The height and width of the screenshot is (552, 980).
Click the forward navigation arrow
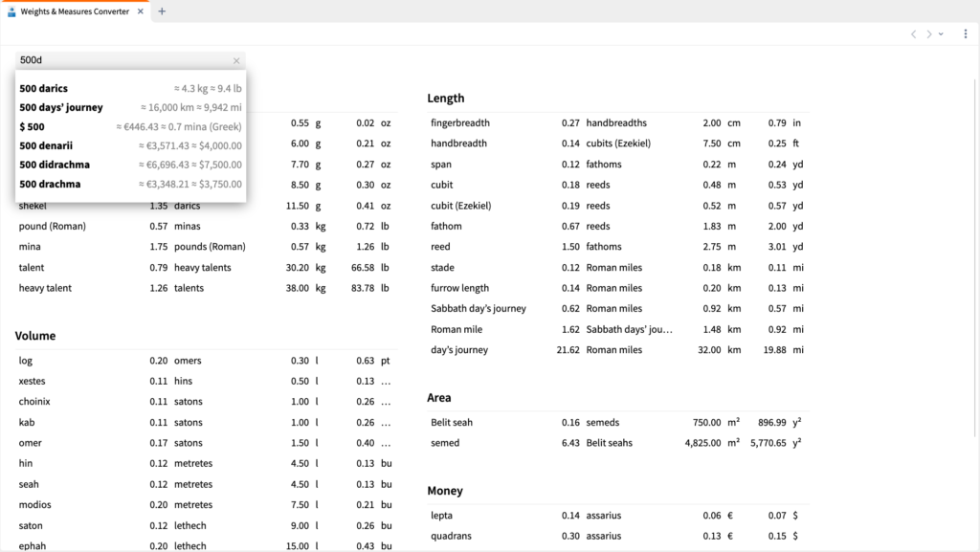tap(928, 33)
